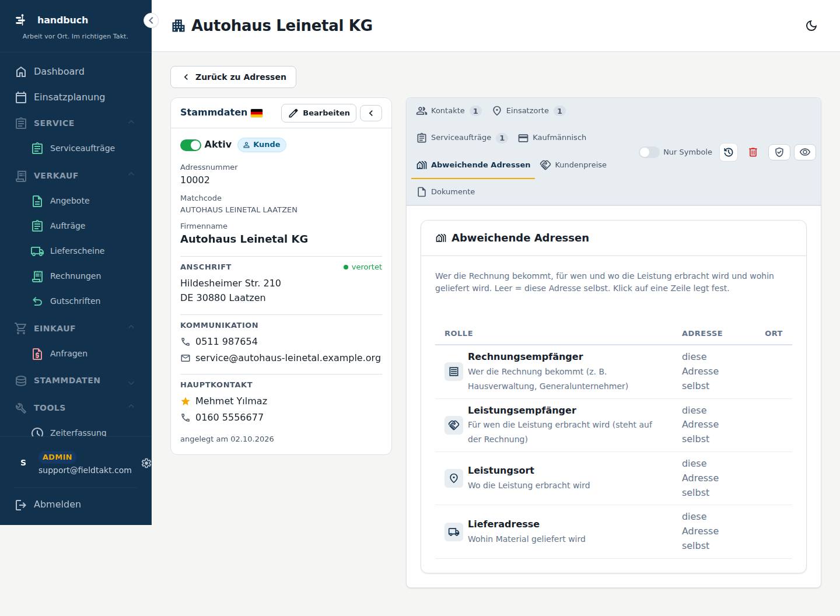Click the shield check icon
840x616 pixels.
[779, 152]
